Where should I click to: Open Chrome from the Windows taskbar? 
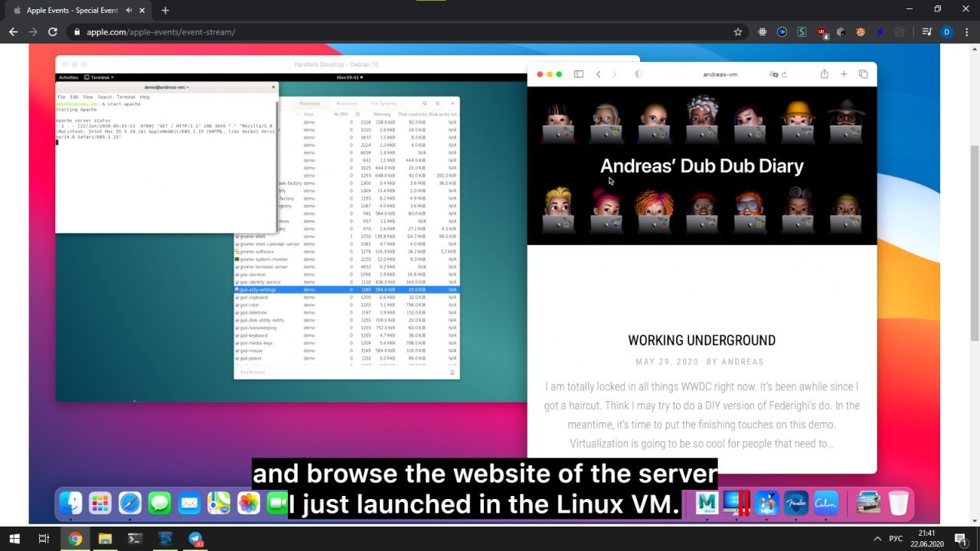pos(75,539)
